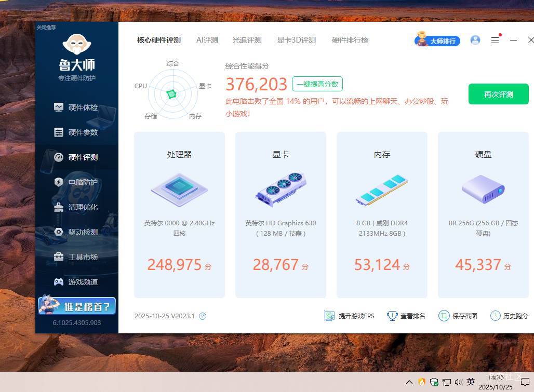Viewport: 534px width, 392px height.
Task: Click the user profile avatar icon
Action: [475, 40]
